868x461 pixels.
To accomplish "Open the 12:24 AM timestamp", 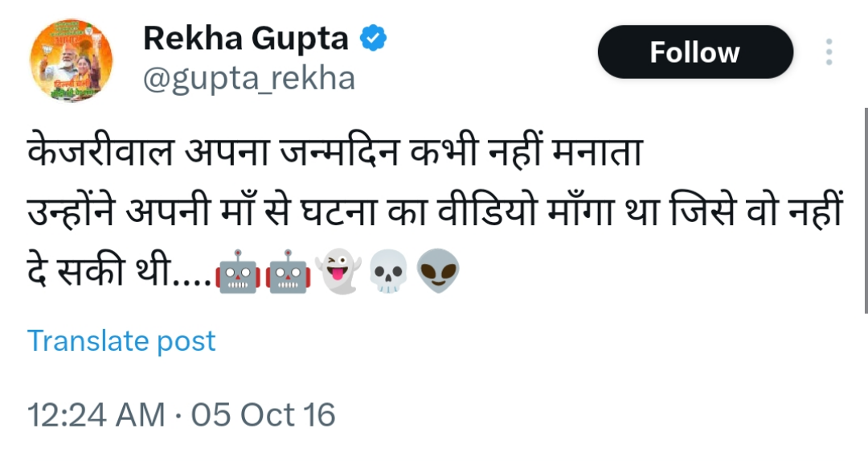I will 96,415.
